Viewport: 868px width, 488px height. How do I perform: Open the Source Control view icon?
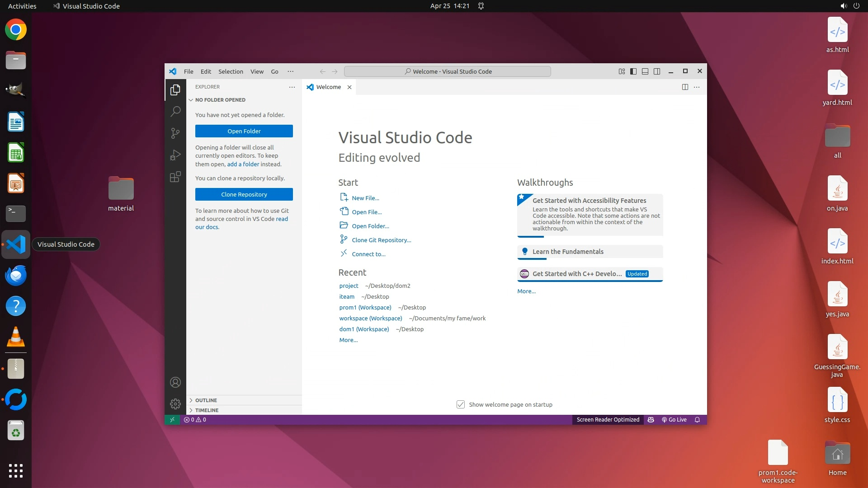[x=175, y=133]
